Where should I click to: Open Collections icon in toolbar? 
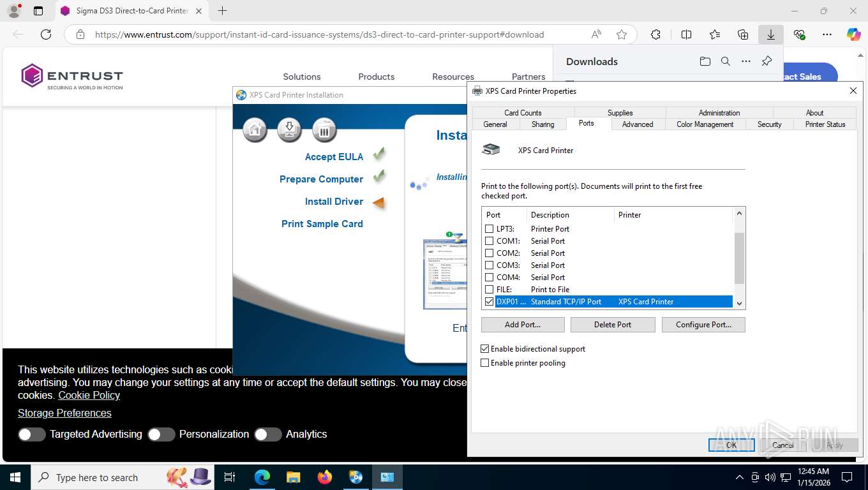pos(743,34)
